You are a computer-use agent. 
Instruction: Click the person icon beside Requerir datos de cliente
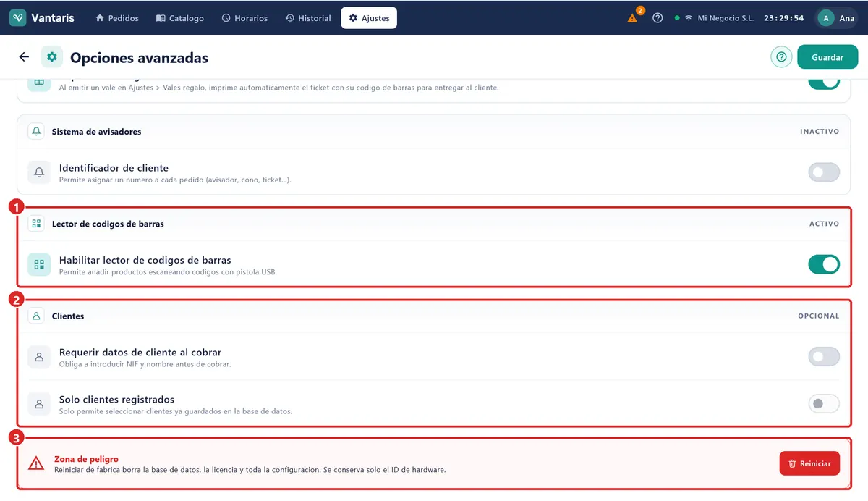(39, 357)
